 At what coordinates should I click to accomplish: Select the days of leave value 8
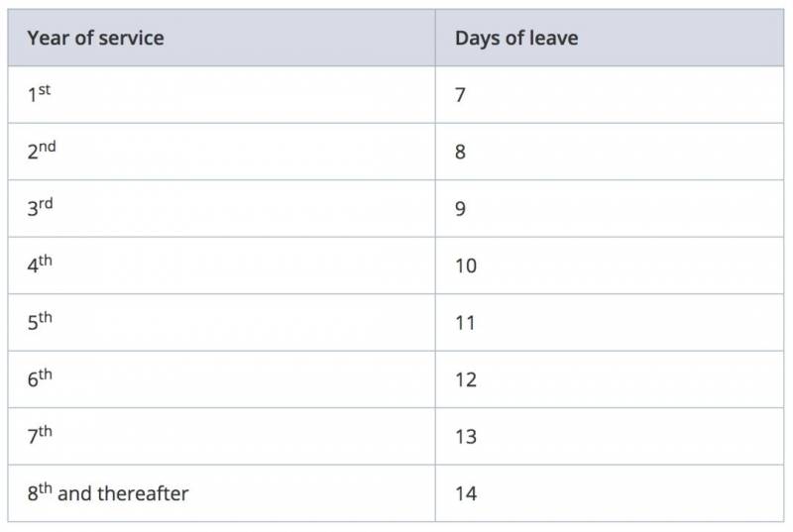tap(461, 153)
